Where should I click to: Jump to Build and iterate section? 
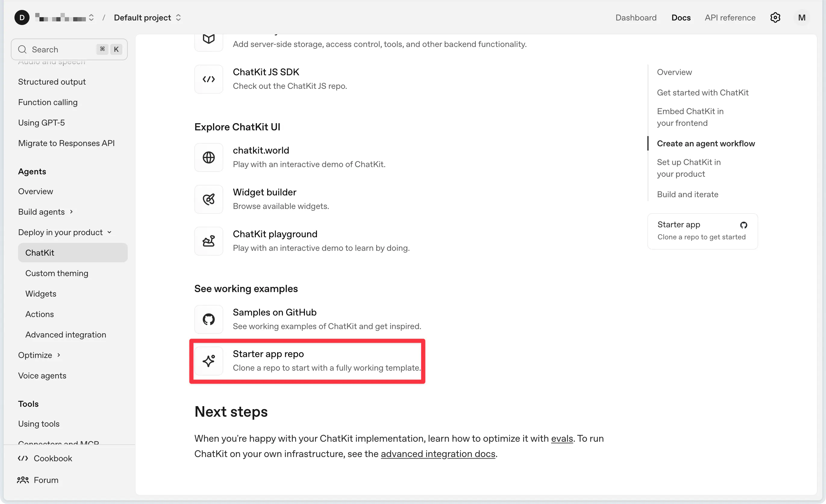tap(687, 194)
